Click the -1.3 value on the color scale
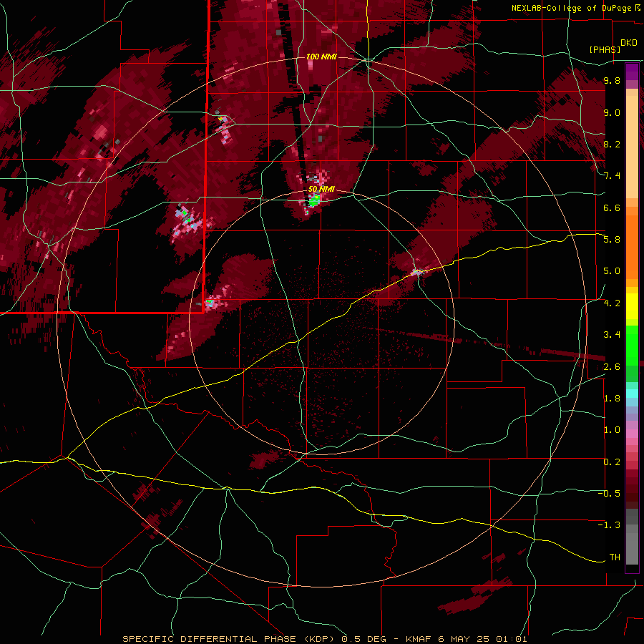The height and width of the screenshot is (644, 644). coord(609,525)
